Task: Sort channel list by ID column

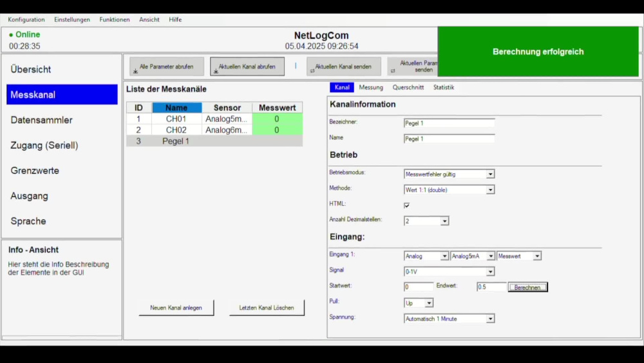Action: click(x=139, y=108)
